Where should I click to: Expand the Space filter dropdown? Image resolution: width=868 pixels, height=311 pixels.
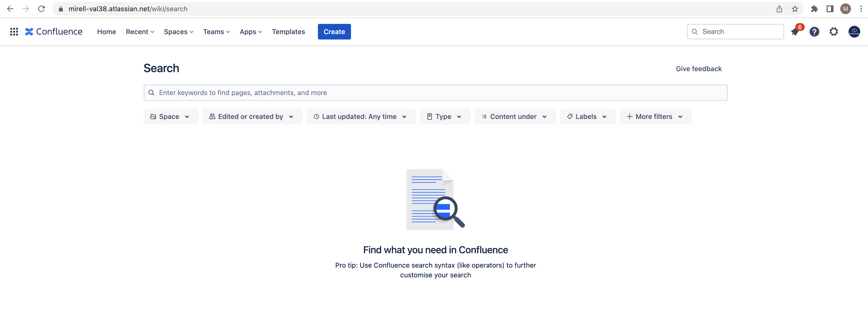click(x=171, y=116)
